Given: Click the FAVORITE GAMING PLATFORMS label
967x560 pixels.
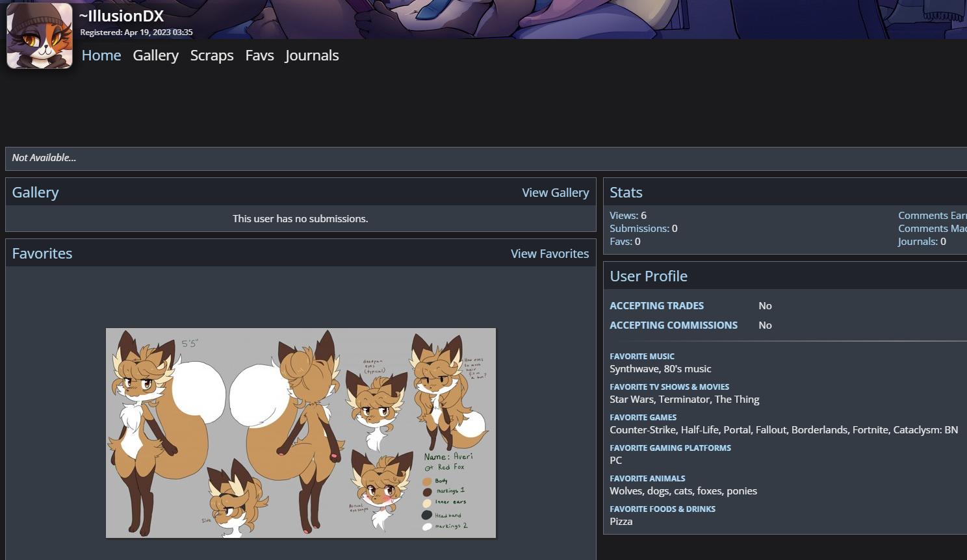Looking at the screenshot, I should pyautogui.click(x=670, y=448).
